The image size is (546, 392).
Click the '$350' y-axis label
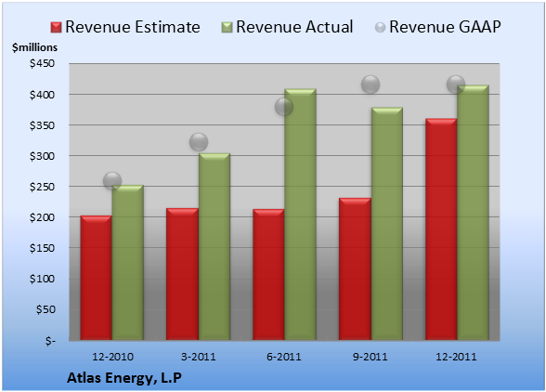coord(42,125)
